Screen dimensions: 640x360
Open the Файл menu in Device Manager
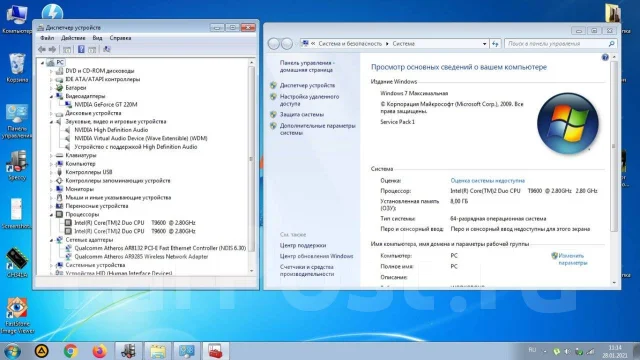pyautogui.click(x=47, y=38)
